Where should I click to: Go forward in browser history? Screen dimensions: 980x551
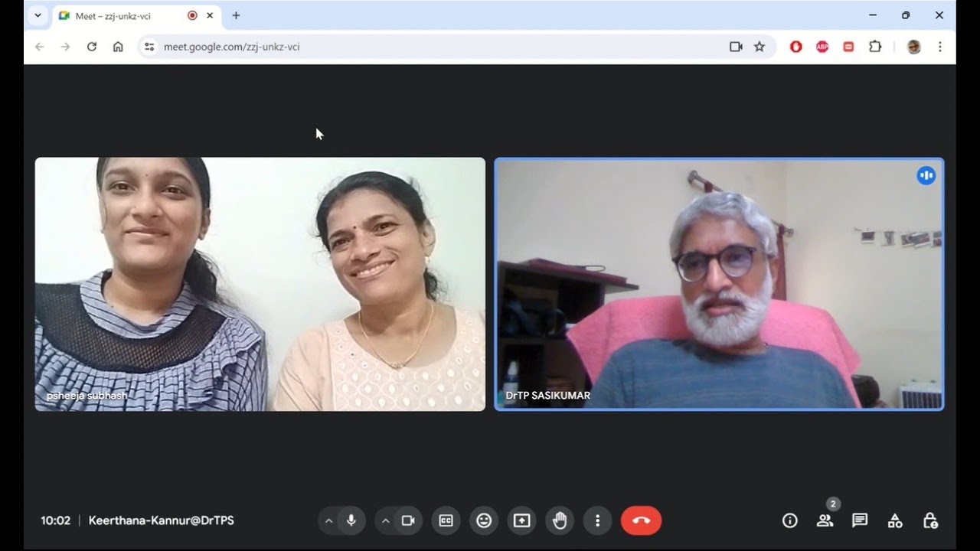[x=66, y=47]
